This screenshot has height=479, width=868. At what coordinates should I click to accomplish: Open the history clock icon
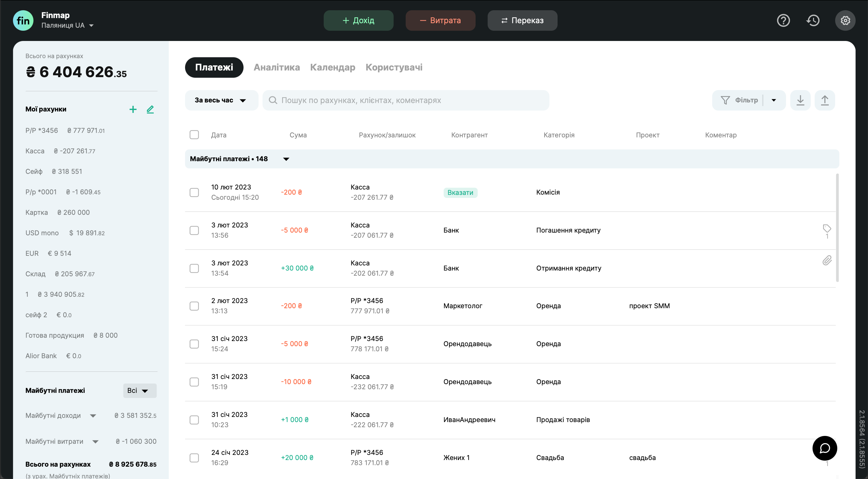point(813,20)
